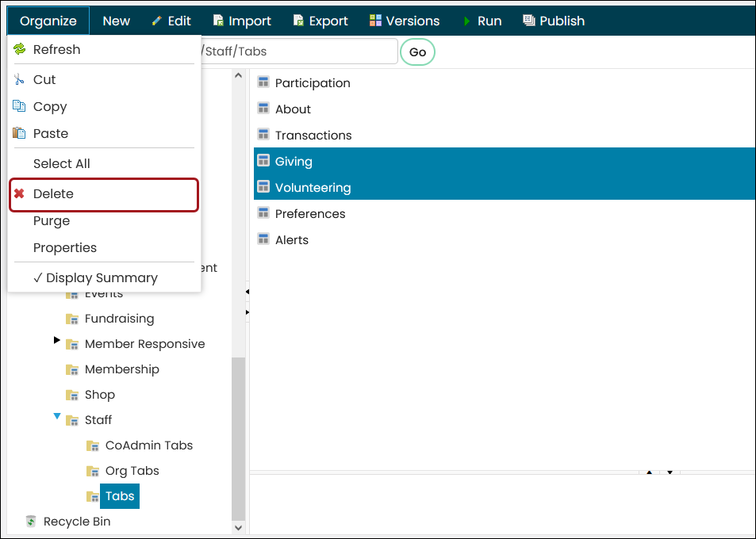Click the Copy pages icon

(19, 106)
